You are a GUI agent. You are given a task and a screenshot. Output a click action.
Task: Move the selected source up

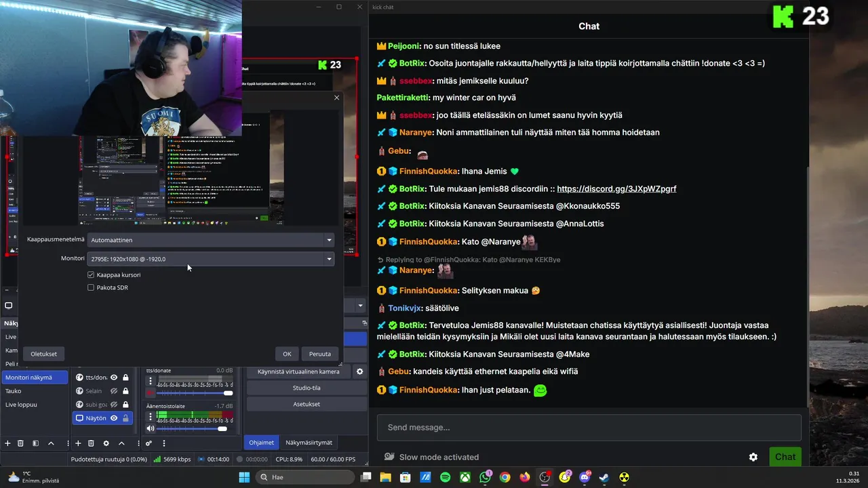click(121, 443)
